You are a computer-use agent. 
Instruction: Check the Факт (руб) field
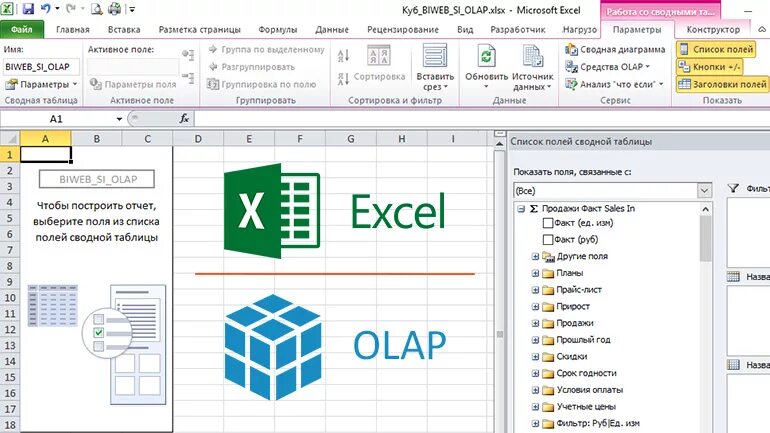[548, 240]
